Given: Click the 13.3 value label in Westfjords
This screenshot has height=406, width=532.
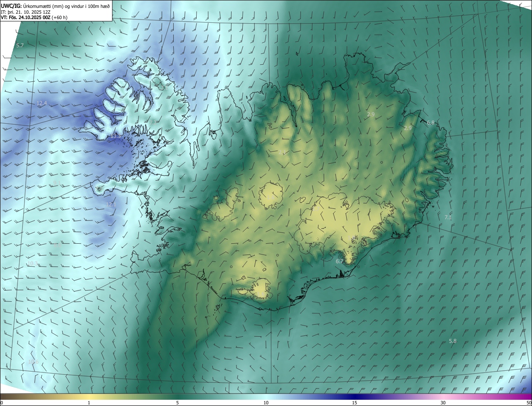Looking at the screenshot, I should [x=116, y=136].
